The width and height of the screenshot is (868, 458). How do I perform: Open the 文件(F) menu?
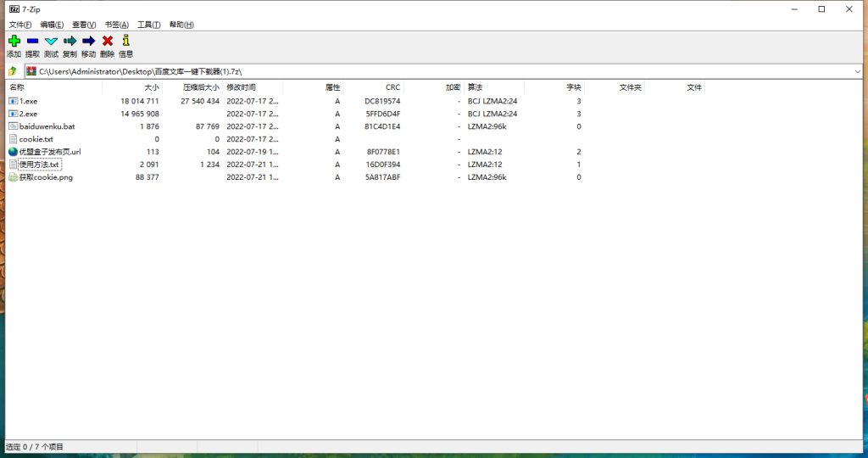[x=20, y=25]
